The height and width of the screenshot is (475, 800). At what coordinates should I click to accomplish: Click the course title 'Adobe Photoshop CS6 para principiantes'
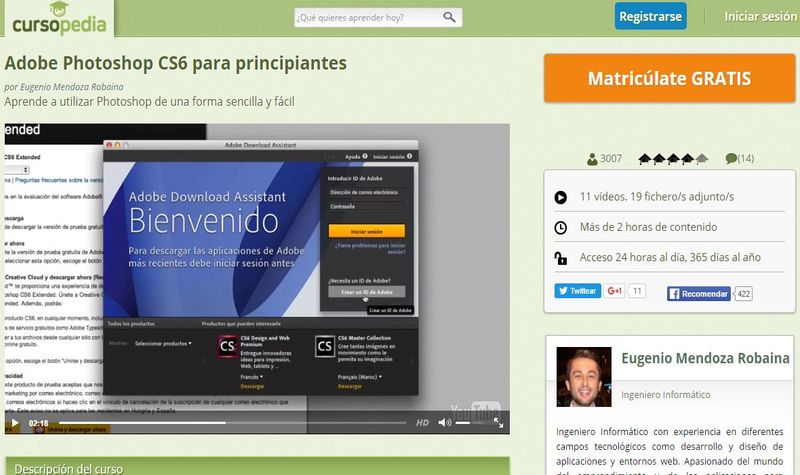click(x=176, y=63)
